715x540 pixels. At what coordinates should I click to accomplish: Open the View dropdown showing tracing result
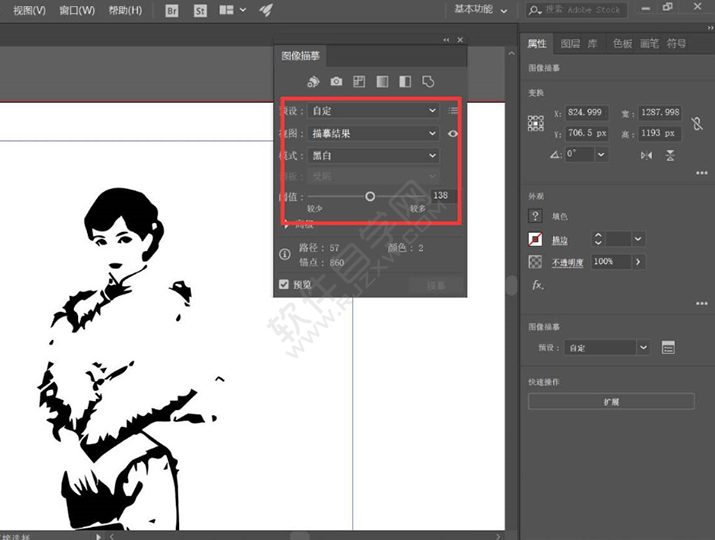click(373, 133)
